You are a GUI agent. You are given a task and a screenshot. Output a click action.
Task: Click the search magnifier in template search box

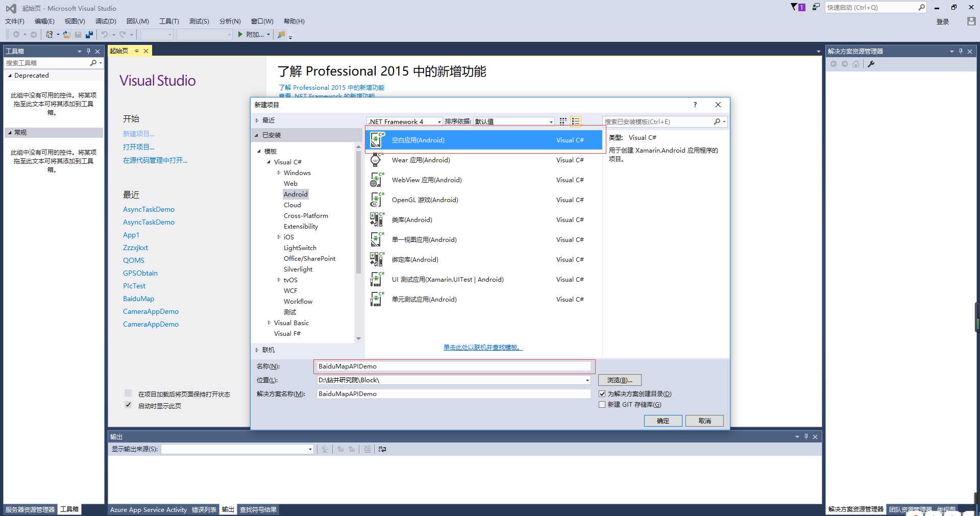[717, 121]
